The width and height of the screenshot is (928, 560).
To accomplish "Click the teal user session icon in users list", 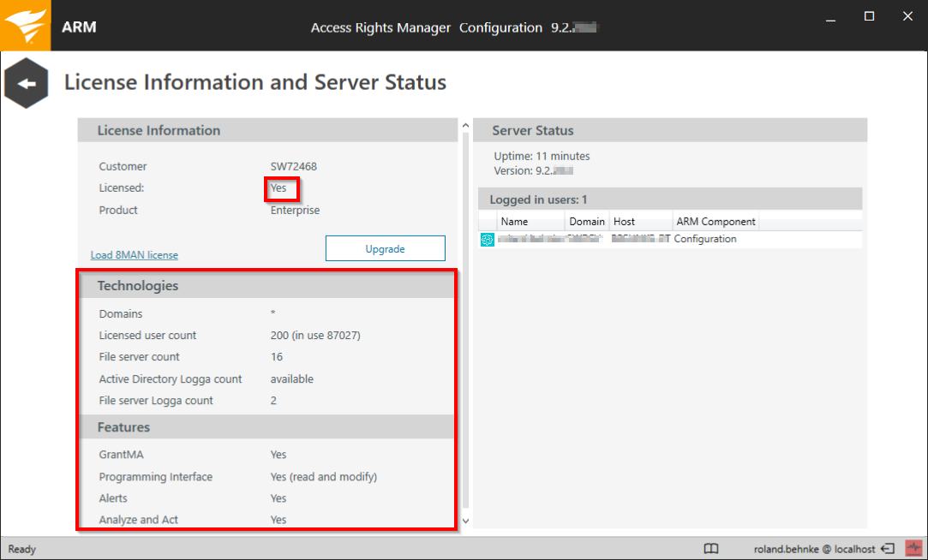I will (x=488, y=239).
